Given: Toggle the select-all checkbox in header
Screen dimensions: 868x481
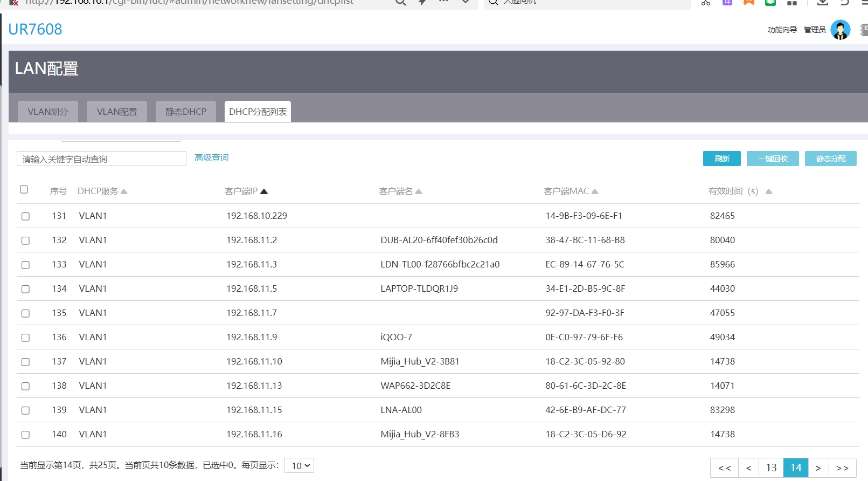Looking at the screenshot, I should point(24,189).
